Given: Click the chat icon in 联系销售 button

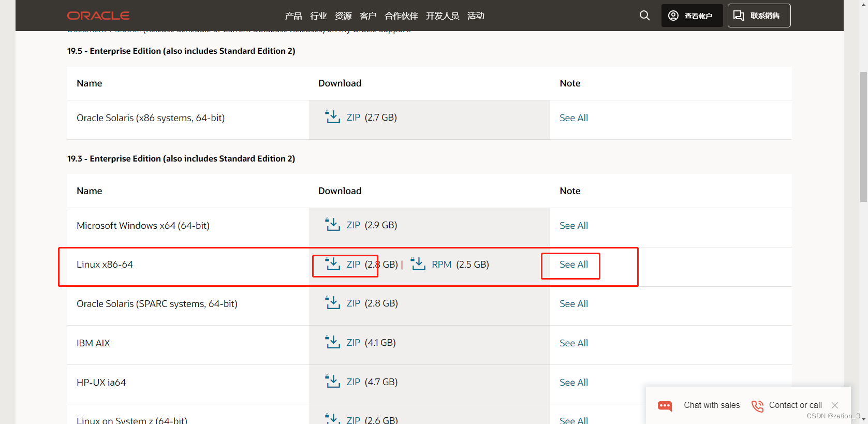Looking at the screenshot, I should (x=739, y=16).
